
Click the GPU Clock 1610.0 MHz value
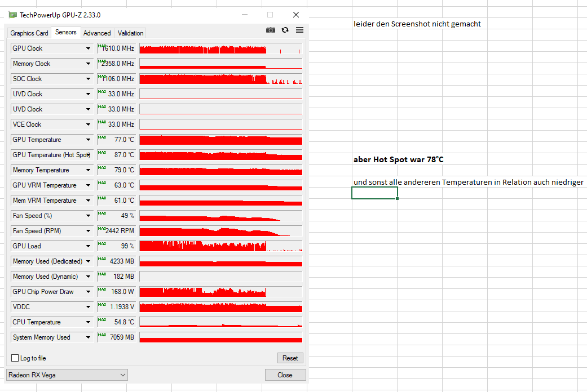(116, 48)
